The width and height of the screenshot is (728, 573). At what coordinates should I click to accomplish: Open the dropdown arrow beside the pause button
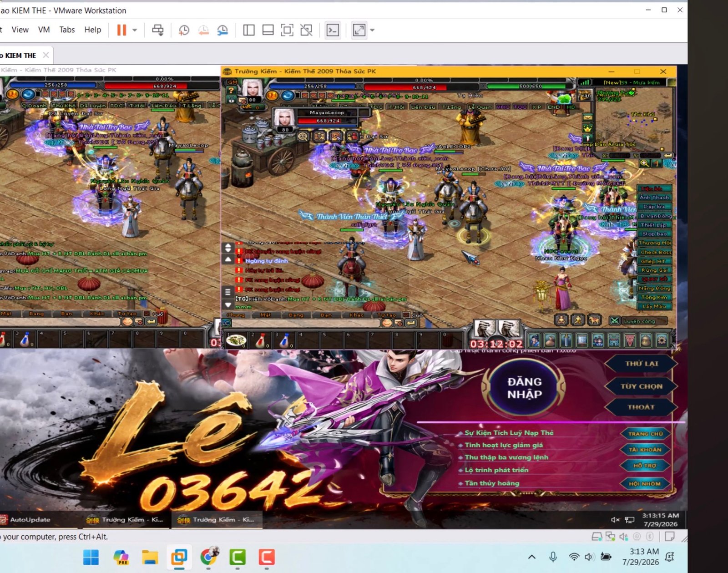tap(135, 30)
